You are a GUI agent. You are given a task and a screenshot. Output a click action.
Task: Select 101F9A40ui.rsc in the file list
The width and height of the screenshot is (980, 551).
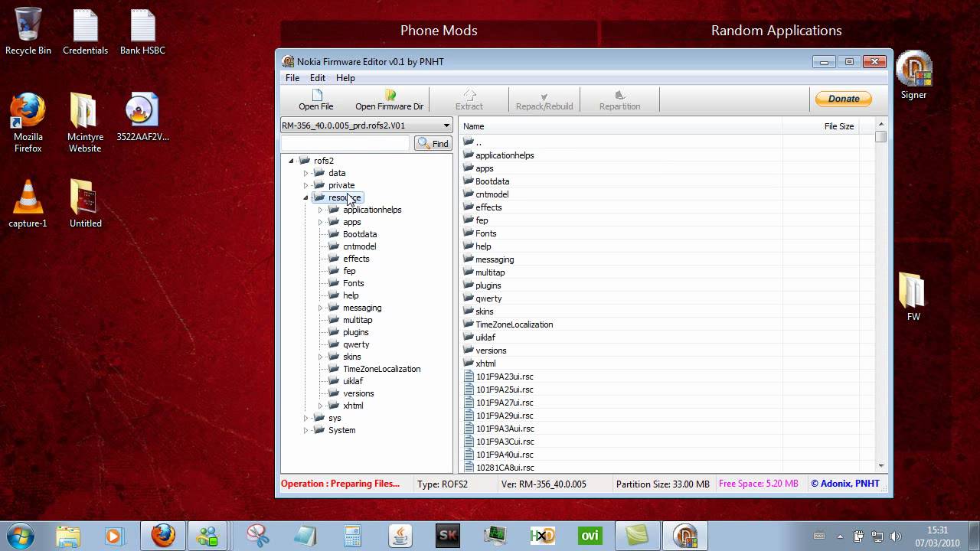point(505,455)
